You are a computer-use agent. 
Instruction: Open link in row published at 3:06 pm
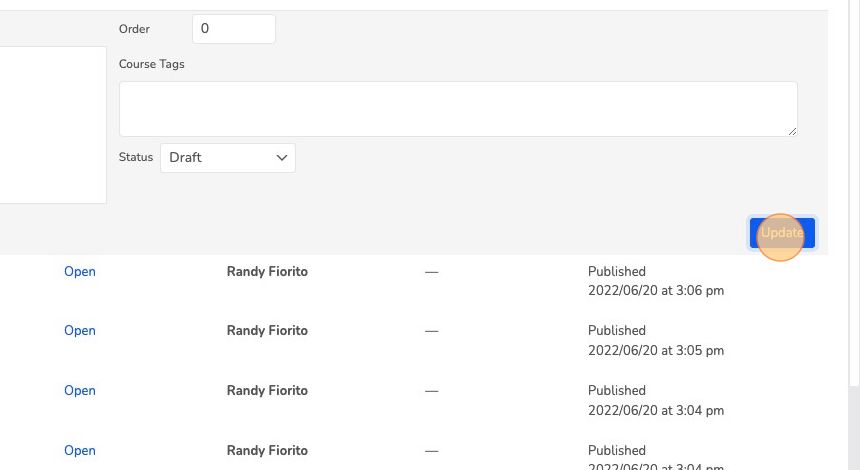tap(80, 271)
